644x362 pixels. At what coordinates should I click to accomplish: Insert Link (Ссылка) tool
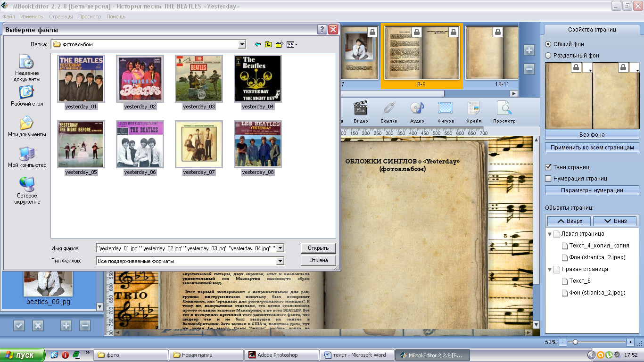click(389, 112)
